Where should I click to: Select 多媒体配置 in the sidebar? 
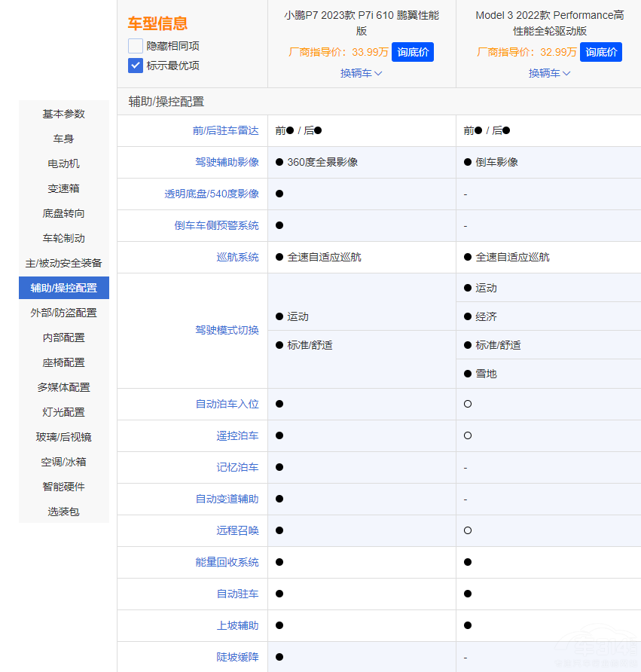[64, 387]
